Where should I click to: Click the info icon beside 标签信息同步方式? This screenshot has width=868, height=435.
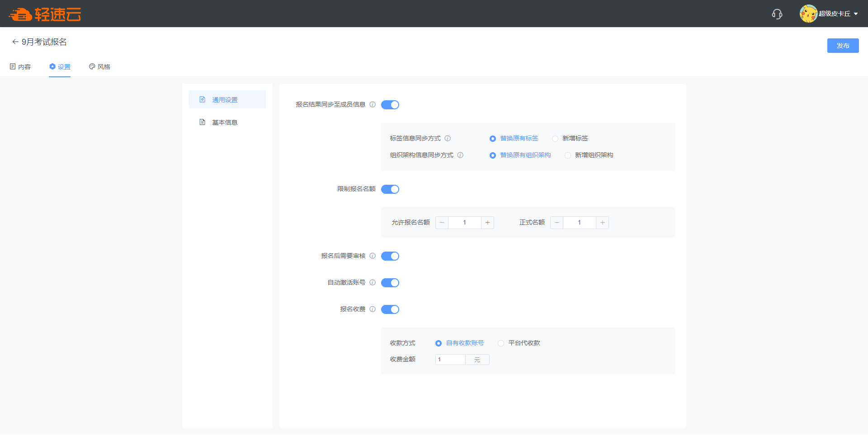[x=448, y=138]
